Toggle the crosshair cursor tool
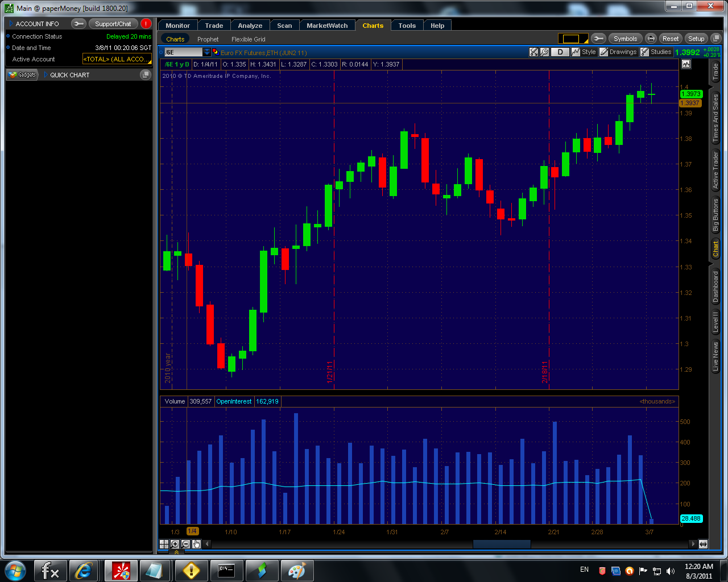728x582 pixels. [533, 52]
